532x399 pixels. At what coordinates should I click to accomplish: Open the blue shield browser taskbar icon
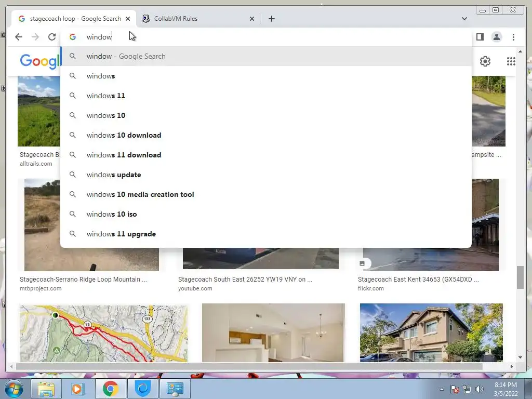click(143, 389)
